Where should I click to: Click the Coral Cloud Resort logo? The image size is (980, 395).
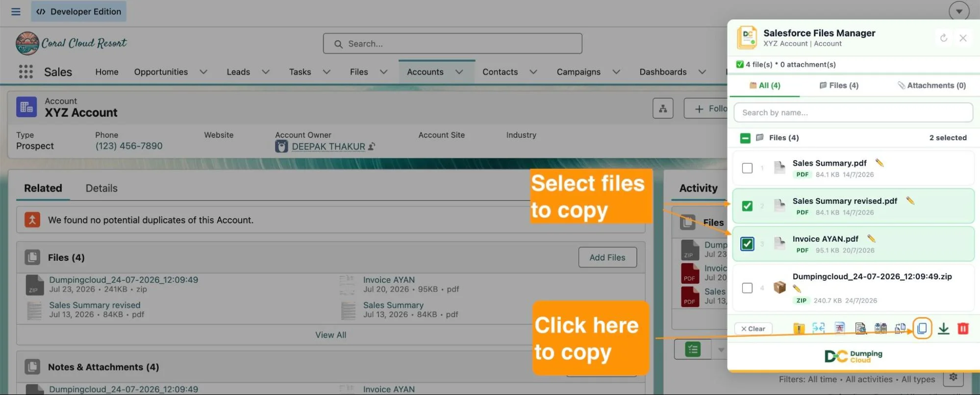(72, 43)
